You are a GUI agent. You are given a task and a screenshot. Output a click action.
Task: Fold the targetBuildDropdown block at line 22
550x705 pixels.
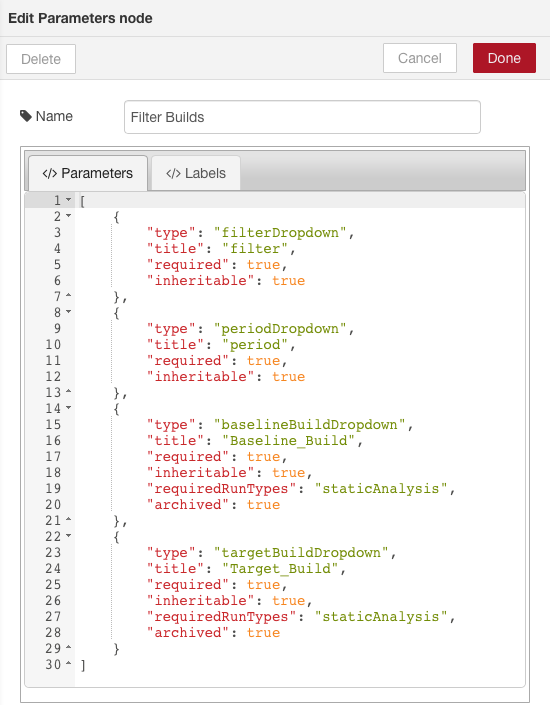pos(68,536)
